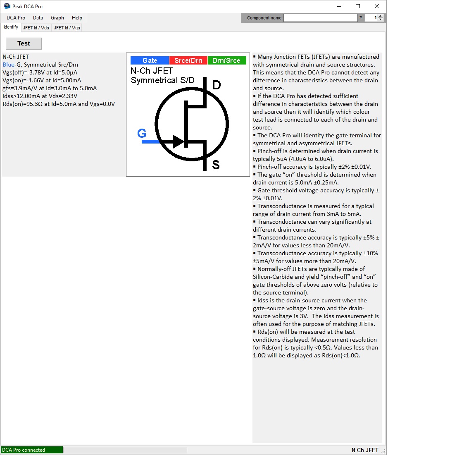Click the gate arrow in the schematic
Viewport: 476px width, 455px height.
[x=178, y=141]
